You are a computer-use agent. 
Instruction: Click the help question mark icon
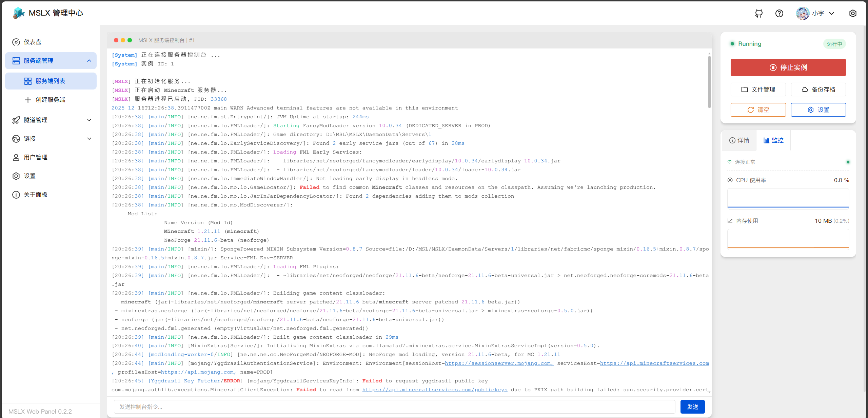coord(779,13)
